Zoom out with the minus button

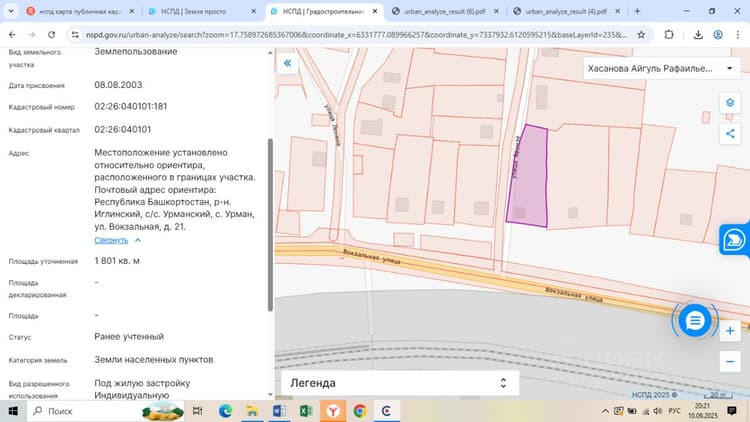point(730,362)
